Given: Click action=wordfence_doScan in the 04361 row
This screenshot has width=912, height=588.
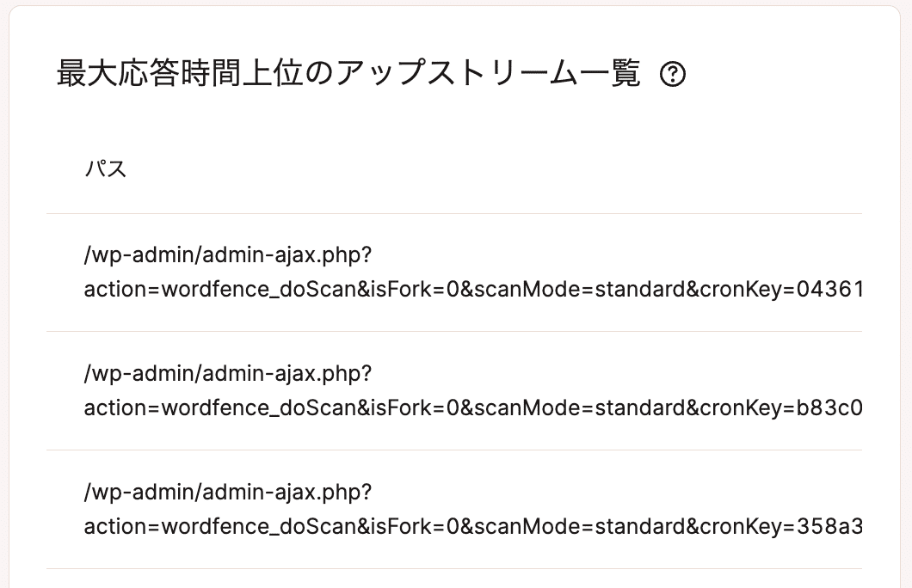Looking at the screenshot, I should tap(220, 290).
